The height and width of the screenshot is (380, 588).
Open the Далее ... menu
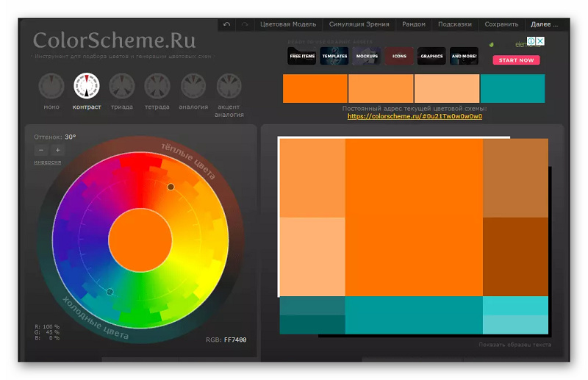pos(544,24)
